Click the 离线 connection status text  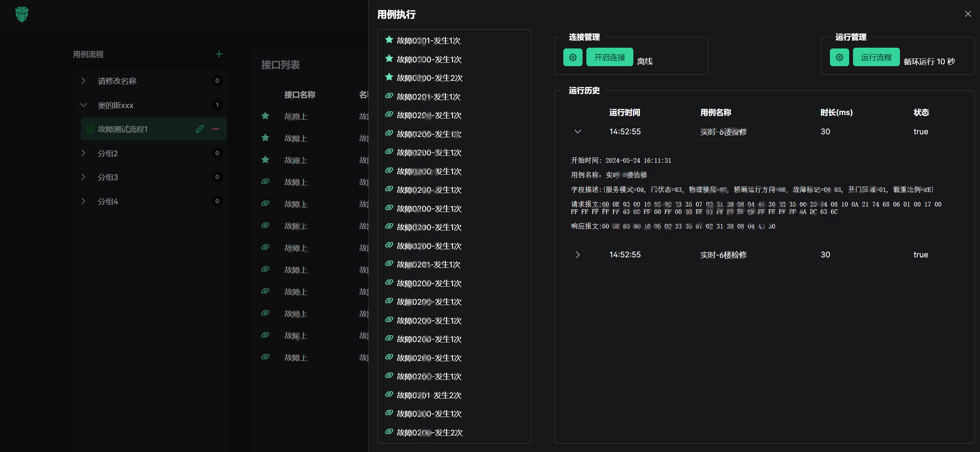(x=645, y=61)
